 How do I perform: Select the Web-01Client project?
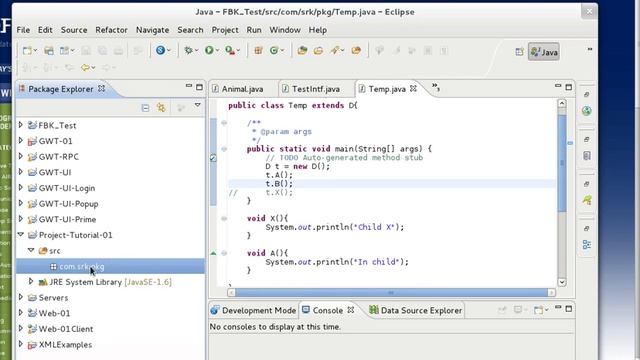[x=65, y=329]
